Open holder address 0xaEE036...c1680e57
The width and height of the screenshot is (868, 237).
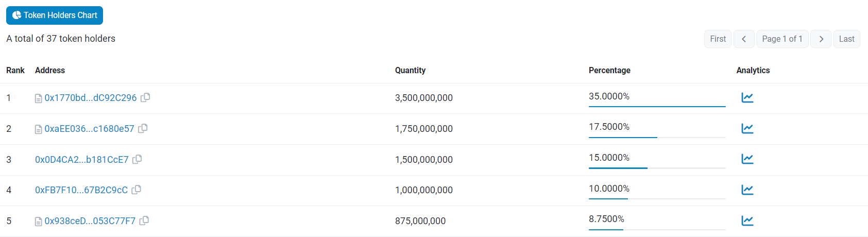(x=89, y=129)
